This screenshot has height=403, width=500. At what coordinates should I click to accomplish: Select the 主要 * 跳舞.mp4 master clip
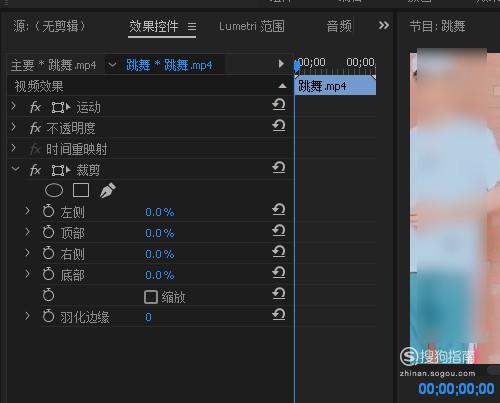[x=54, y=65]
